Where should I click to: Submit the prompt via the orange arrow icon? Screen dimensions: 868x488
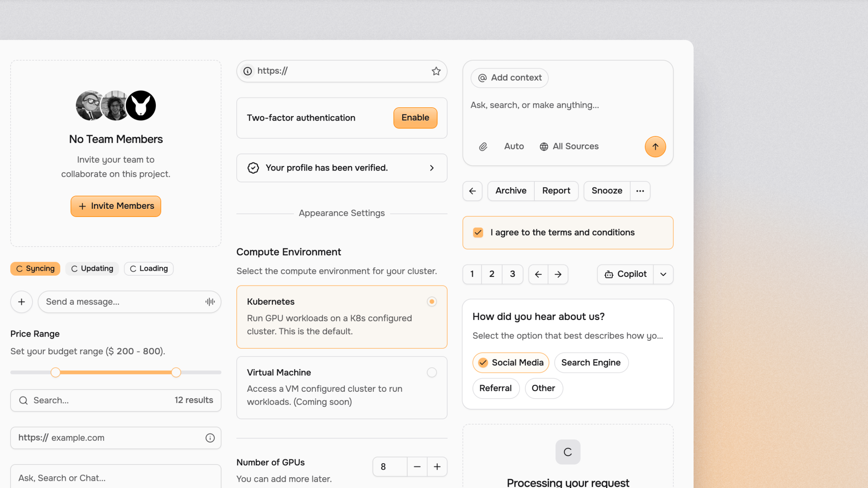point(655,146)
